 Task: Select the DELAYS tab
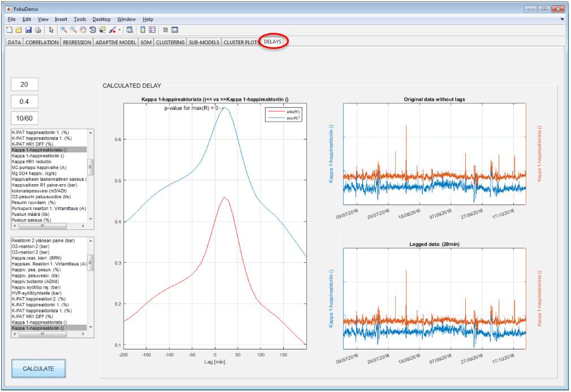(272, 41)
